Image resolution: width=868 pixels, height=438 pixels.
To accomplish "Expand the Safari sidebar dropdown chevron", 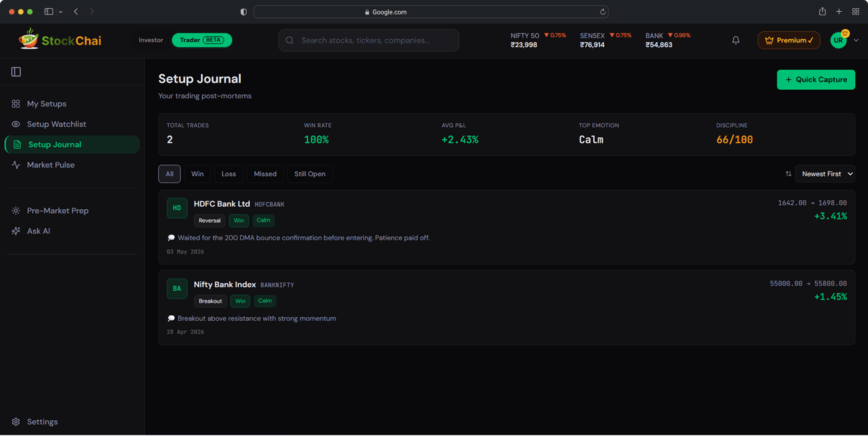I will tap(61, 12).
